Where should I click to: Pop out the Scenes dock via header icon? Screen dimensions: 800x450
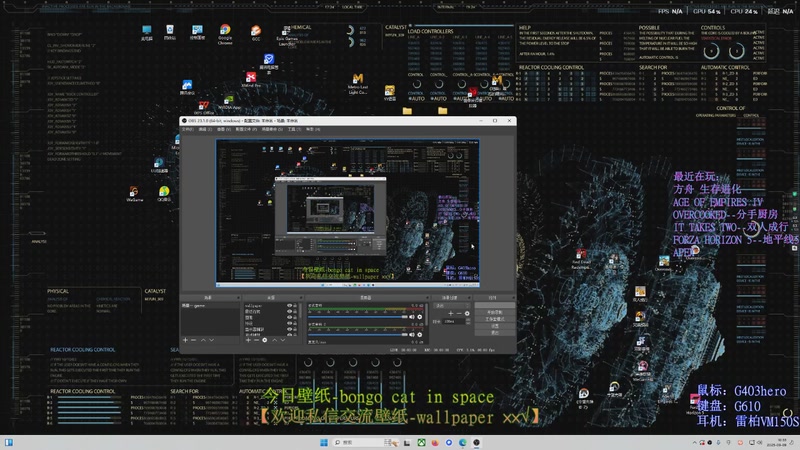pyautogui.click(x=239, y=297)
